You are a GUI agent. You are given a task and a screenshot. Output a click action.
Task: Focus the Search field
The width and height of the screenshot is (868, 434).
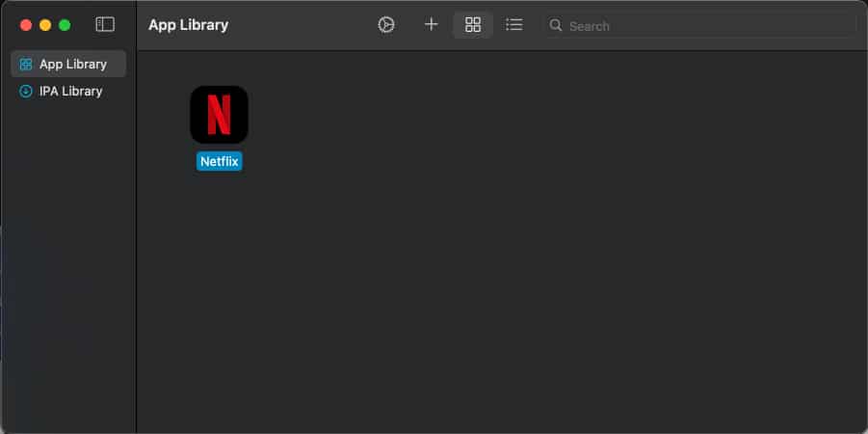[x=698, y=25]
